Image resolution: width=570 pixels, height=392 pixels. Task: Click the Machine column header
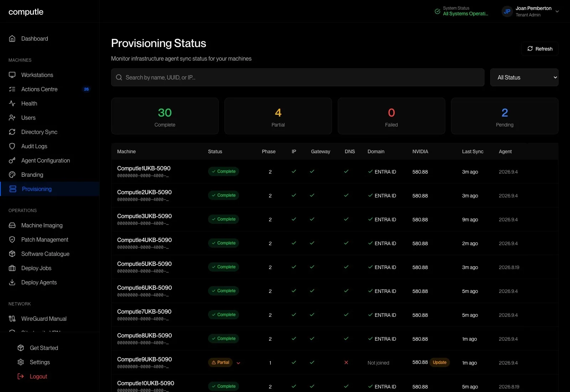pyautogui.click(x=126, y=151)
